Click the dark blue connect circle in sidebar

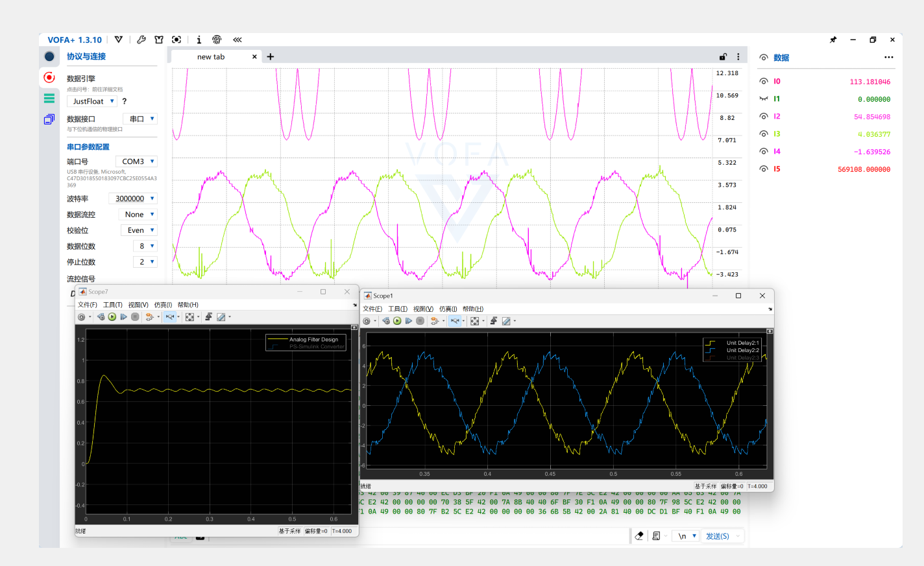click(x=49, y=56)
